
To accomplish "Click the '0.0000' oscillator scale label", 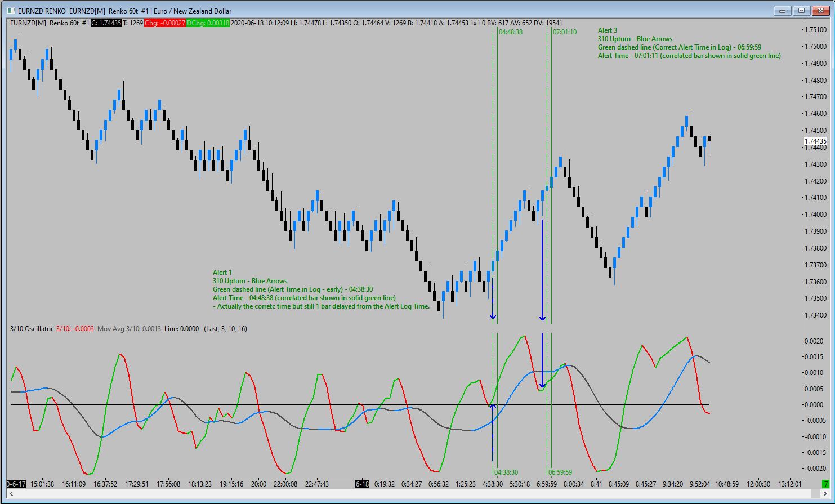I will (x=814, y=405).
